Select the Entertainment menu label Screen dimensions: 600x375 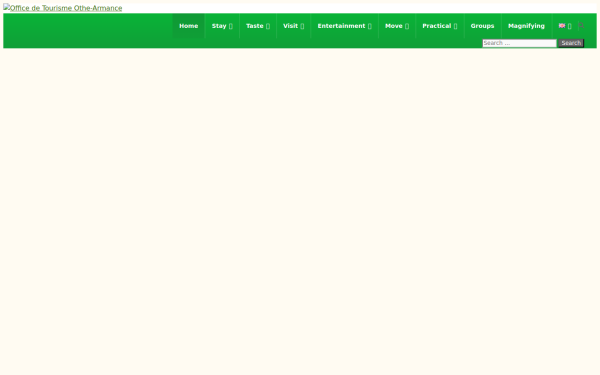click(341, 26)
